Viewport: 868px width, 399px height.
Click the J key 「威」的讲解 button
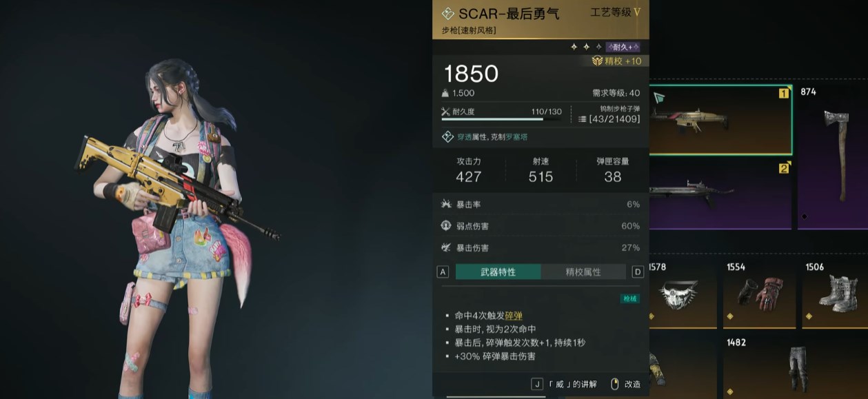click(x=564, y=384)
